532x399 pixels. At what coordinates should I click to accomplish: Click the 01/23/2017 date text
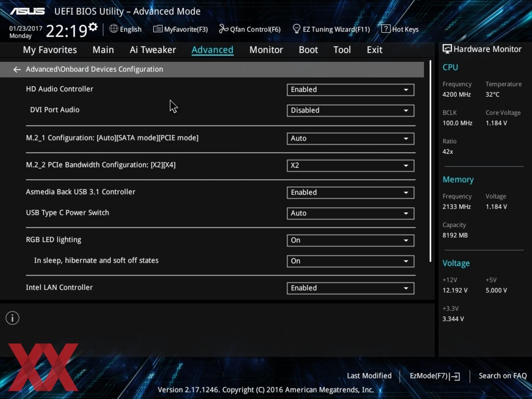(x=26, y=29)
